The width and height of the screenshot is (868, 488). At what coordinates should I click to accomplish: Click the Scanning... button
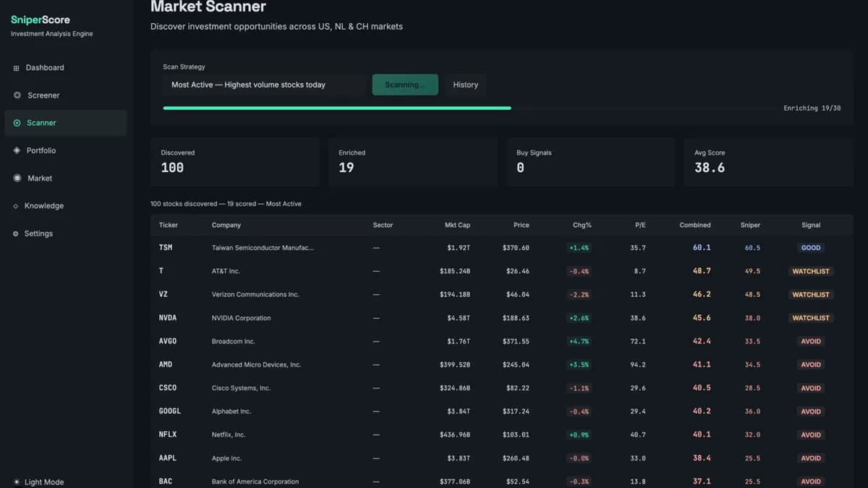click(405, 85)
